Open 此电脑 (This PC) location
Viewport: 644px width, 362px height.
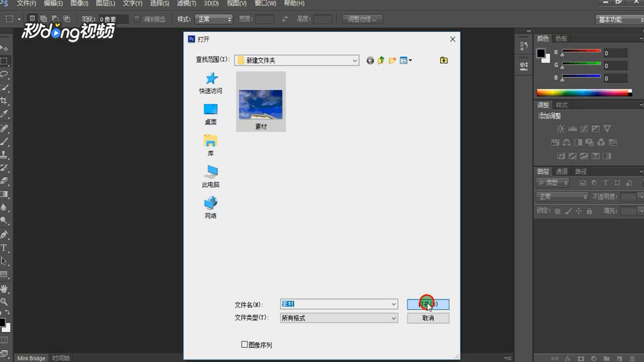click(x=211, y=176)
